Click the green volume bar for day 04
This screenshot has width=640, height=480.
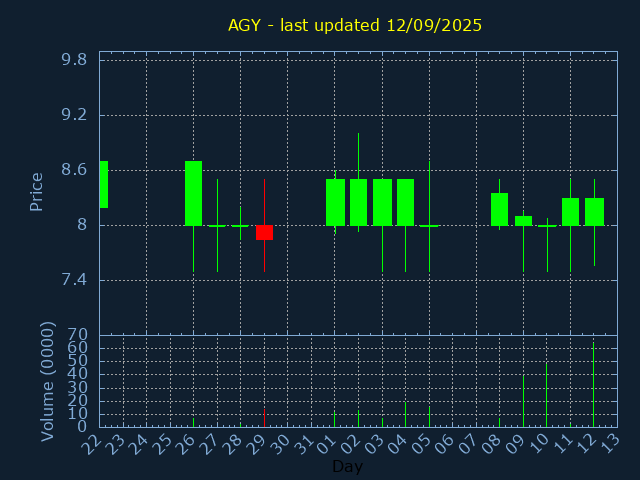(405, 415)
